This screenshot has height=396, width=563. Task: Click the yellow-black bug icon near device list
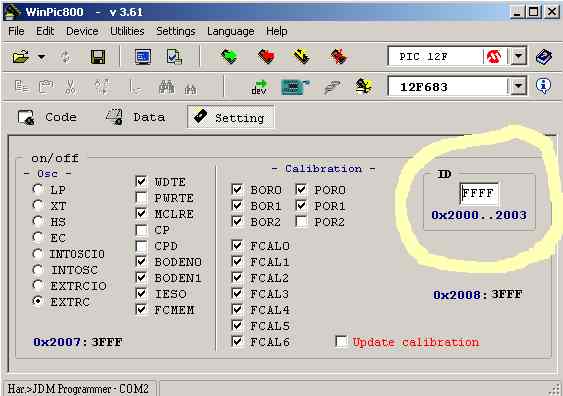[x=363, y=87]
